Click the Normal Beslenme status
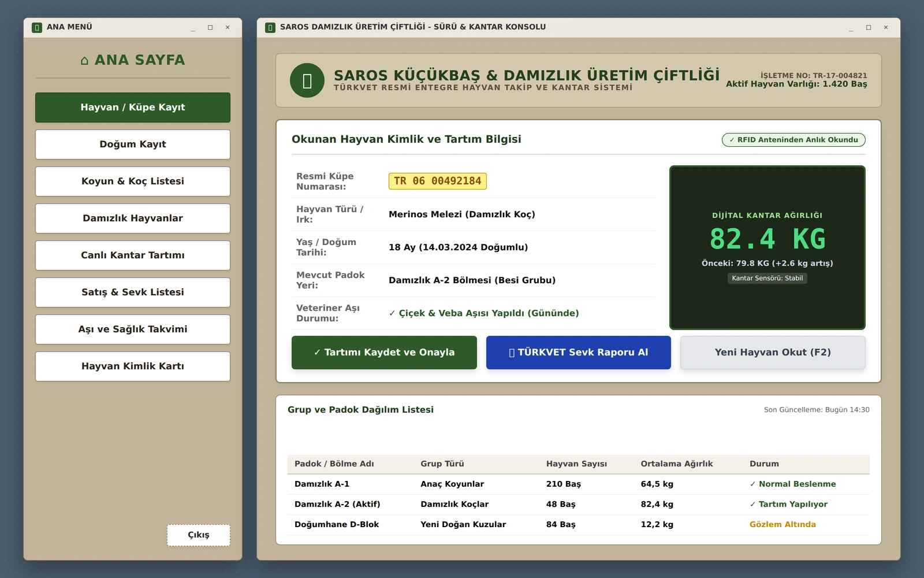 pyautogui.click(x=792, y=484)
